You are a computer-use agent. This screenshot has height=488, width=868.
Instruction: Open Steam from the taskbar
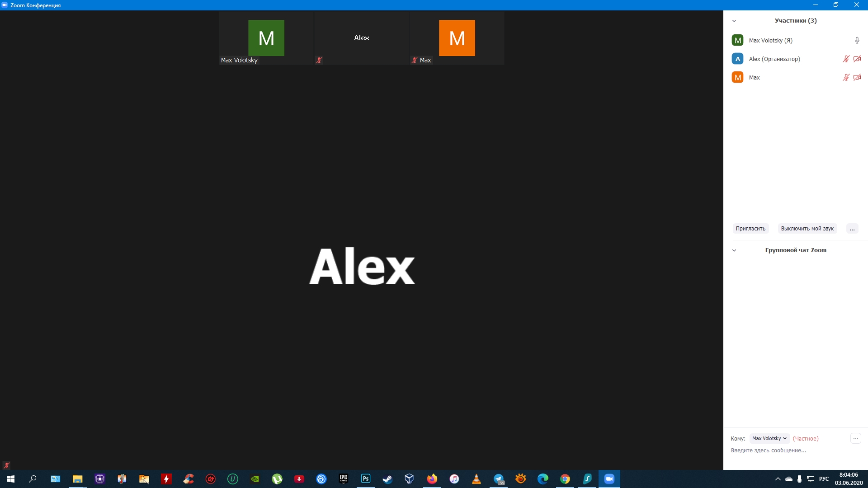click(387, 479)
